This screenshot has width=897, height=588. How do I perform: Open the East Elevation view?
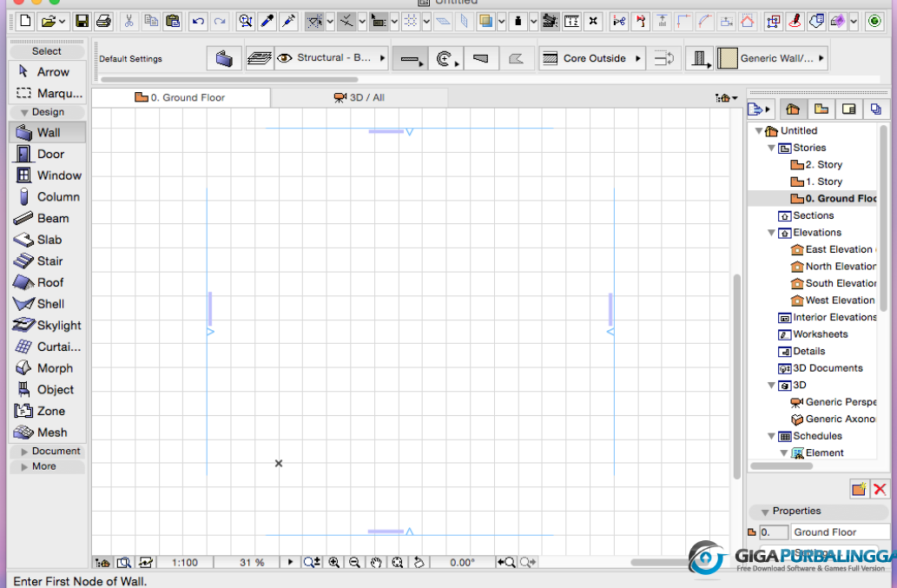tap(833, 250)
